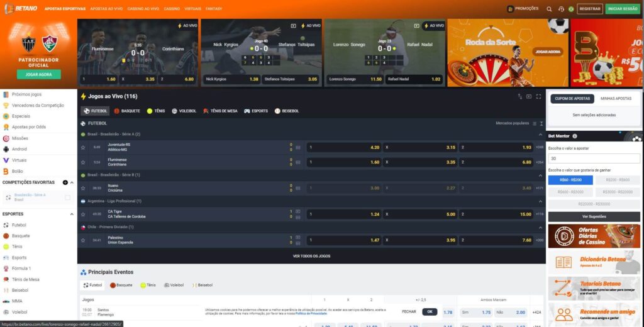The width and height of the screenshot is (644, 327).
Task: Tick the Brasileirão - Série A checkbox
Action: 68,197
